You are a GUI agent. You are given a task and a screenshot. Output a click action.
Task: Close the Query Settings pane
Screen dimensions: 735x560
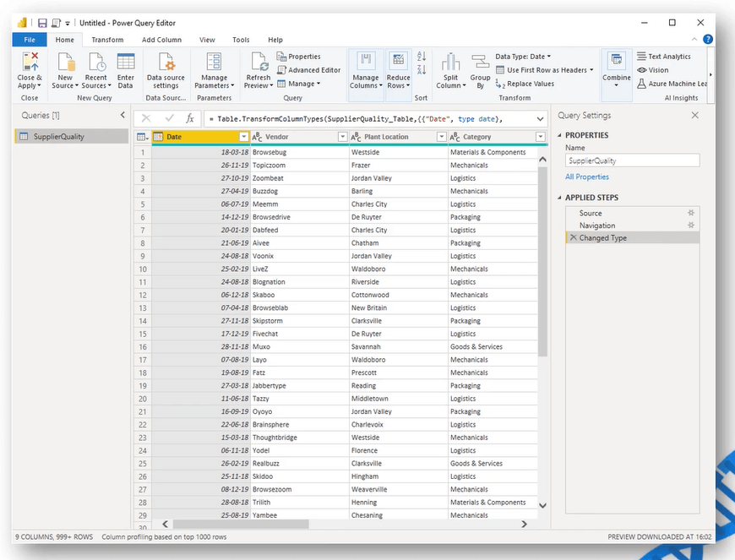point(694,115)
